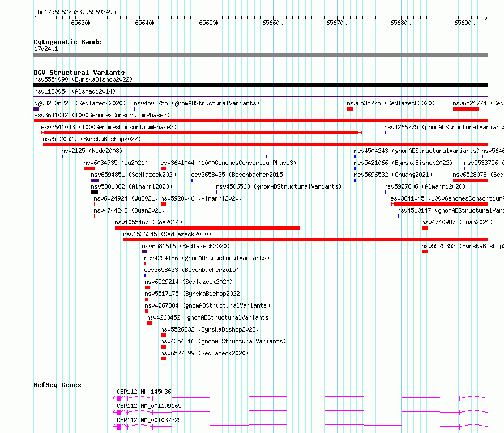Click dgv3230n223 (Sedlazeck2020) variant label
This screenshot has height=433, width=504.
click(80, 103)
